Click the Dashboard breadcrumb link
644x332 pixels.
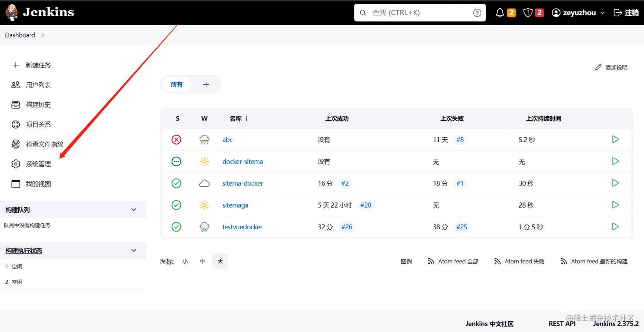(x=20, y=35)
